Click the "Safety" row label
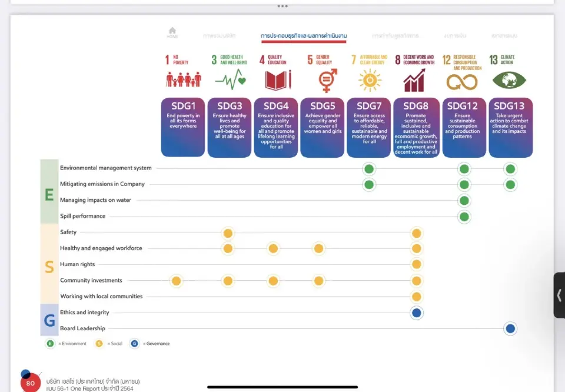The width and height of the screenshot is (565, 392). click(68, 232)
